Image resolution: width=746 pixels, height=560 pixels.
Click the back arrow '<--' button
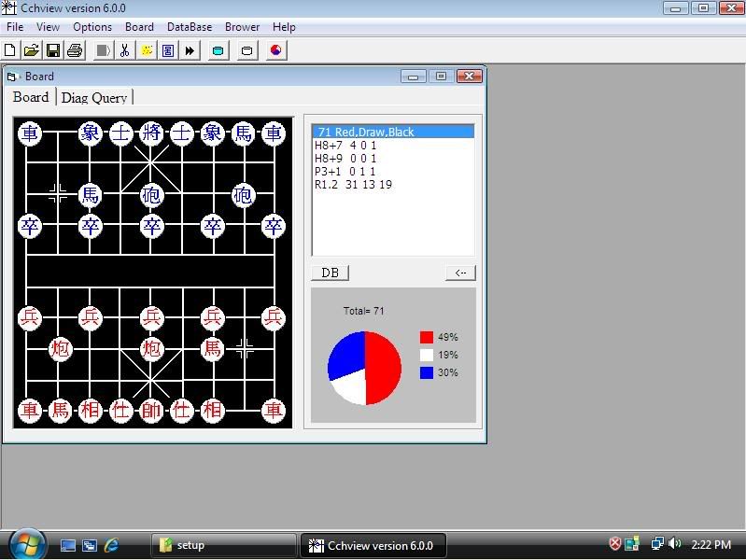point(460,273)
